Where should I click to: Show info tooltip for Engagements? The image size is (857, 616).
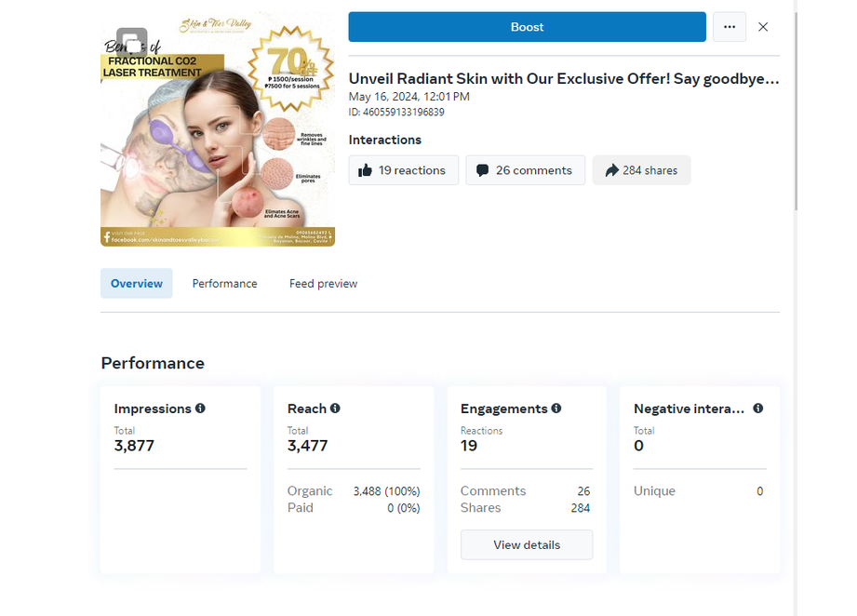[x=556, y=408]
